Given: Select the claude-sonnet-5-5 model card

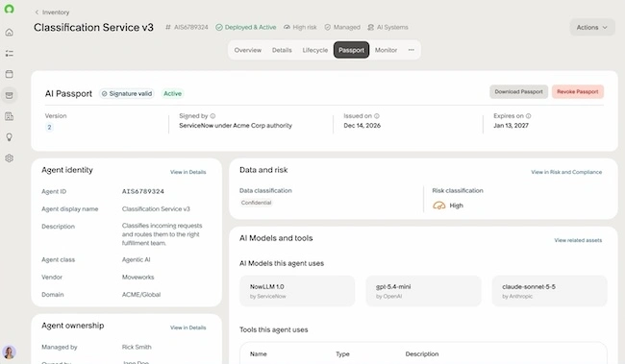Looking at the screenshot, I should 550,291.
